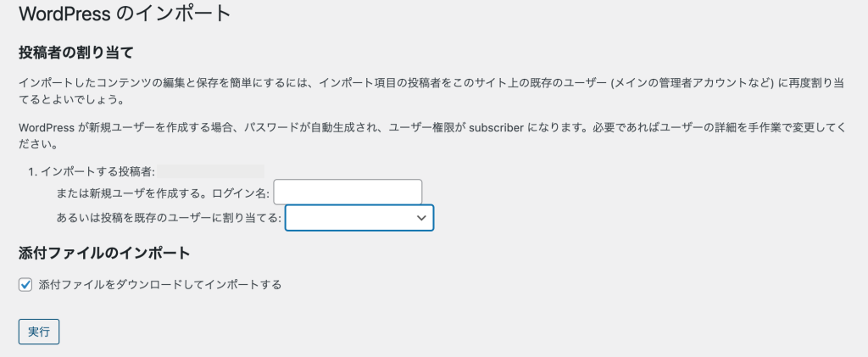Click the redacted author name after インポートする投稿者
The height and width of the screenshot is (357, 868).
coord(211,171)
